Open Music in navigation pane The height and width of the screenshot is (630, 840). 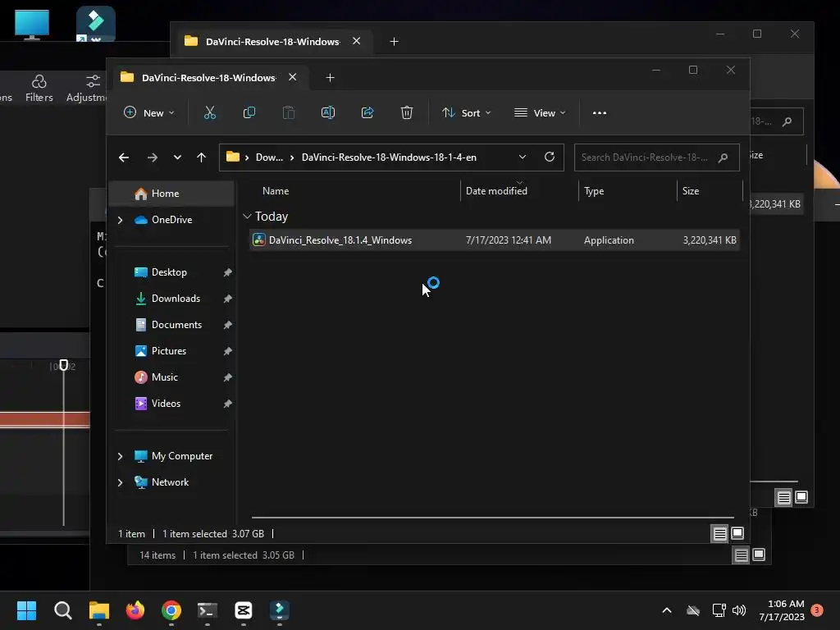coord(171,377)
